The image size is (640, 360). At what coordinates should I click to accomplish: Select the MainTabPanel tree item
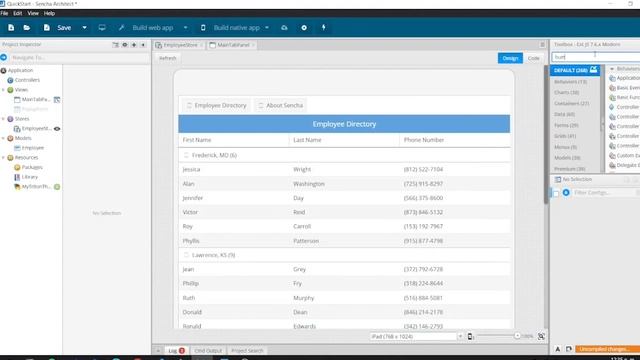[x=36, y=99]
